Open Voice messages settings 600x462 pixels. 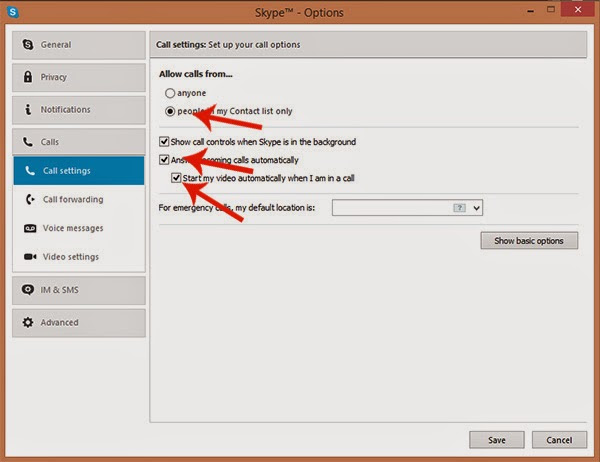[79, 228]
